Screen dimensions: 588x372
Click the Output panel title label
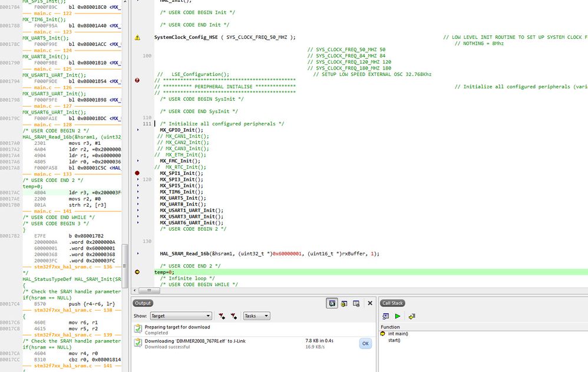point(143,303)
